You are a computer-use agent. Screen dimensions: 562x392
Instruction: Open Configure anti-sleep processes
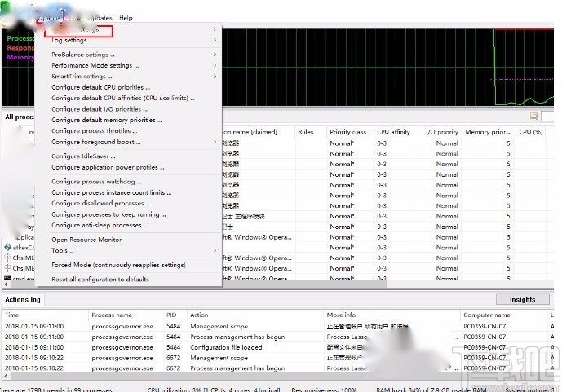click(100, 225)
